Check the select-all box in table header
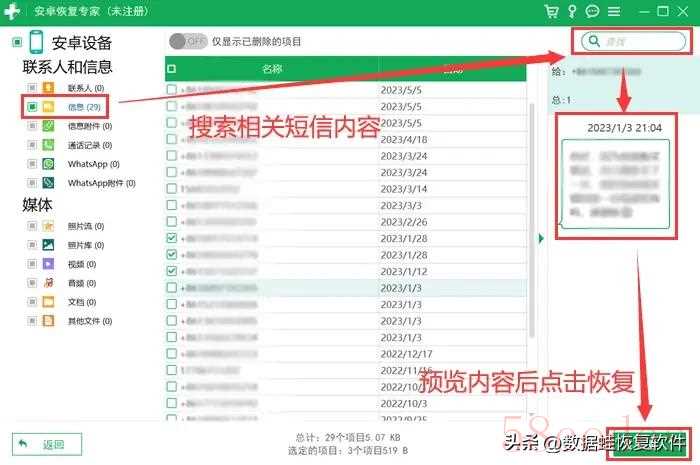Image resolution: width=700 pixels, height=465 pixels. [171, 69]
